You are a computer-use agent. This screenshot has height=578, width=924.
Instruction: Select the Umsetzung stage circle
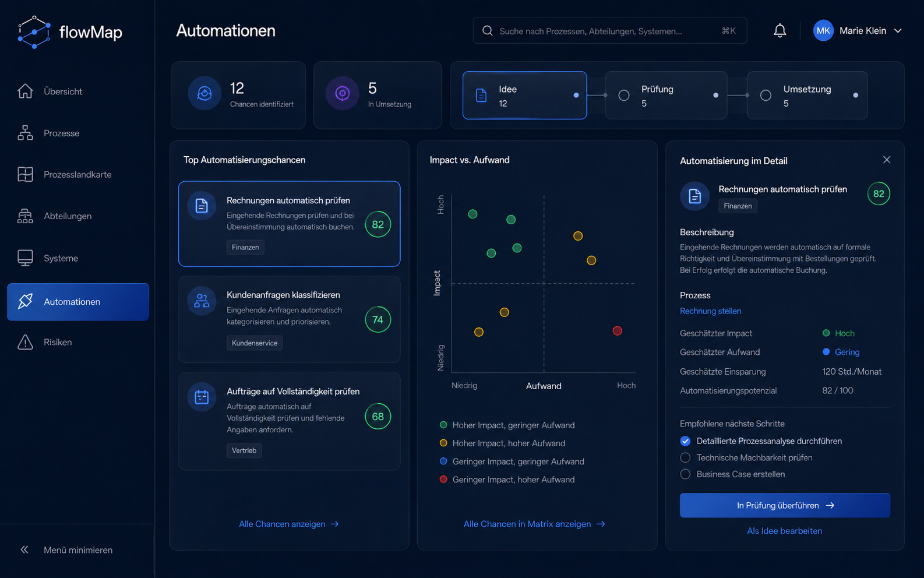pyautogui.click(x=766, y=96)
